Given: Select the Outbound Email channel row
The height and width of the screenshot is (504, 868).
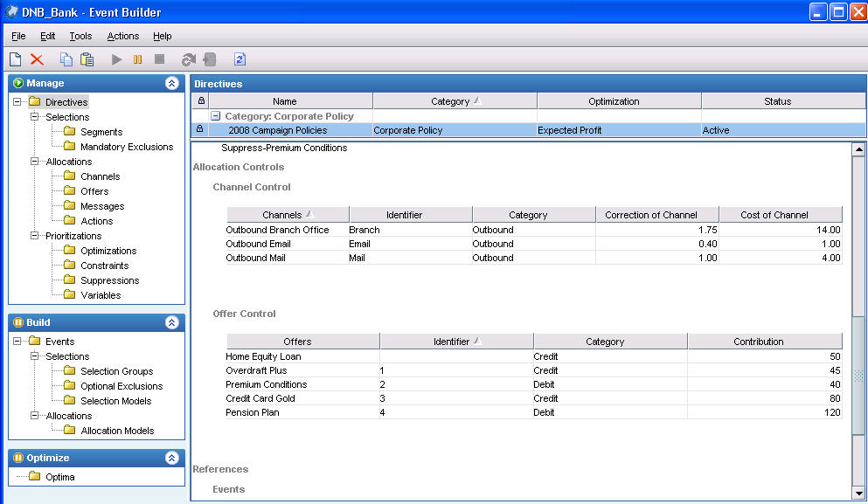Looking at the screenshot, I should 533,244.
